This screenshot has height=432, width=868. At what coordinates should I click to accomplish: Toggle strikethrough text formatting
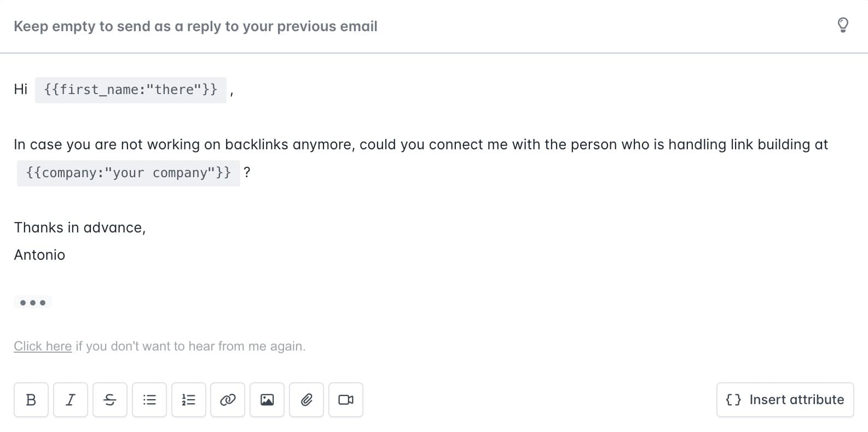[x=110, y=400]
